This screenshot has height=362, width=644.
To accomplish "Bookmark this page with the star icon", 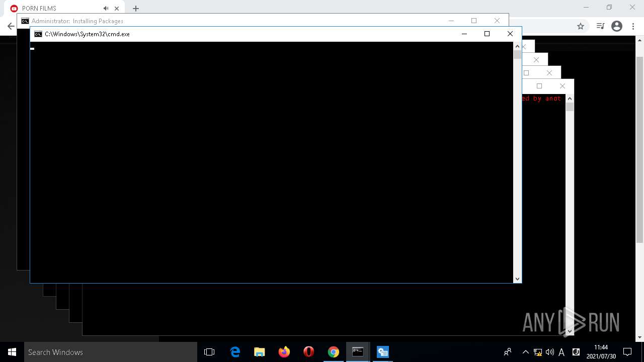I will coord(581,26).
